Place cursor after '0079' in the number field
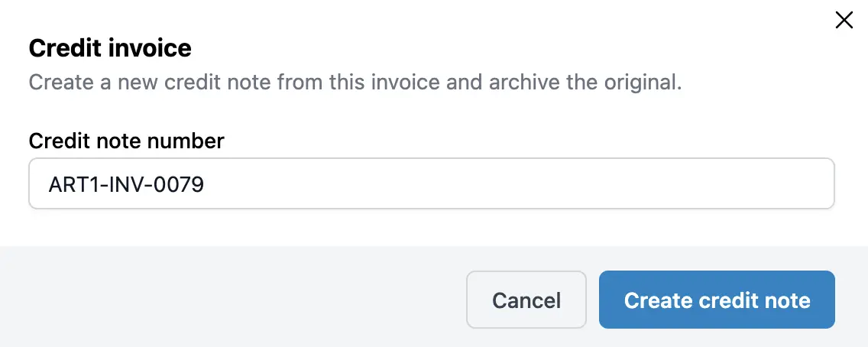This screenshot has height=347, width=868. coord(206,184)
